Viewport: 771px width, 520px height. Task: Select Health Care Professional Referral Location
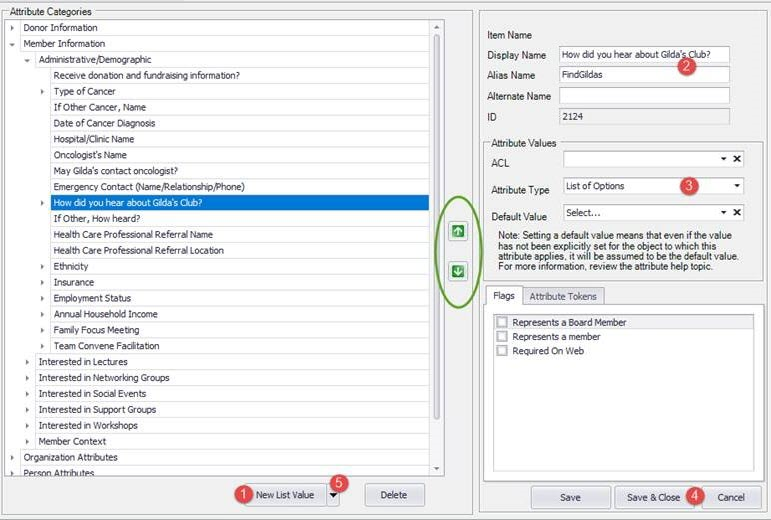(240, 251)
